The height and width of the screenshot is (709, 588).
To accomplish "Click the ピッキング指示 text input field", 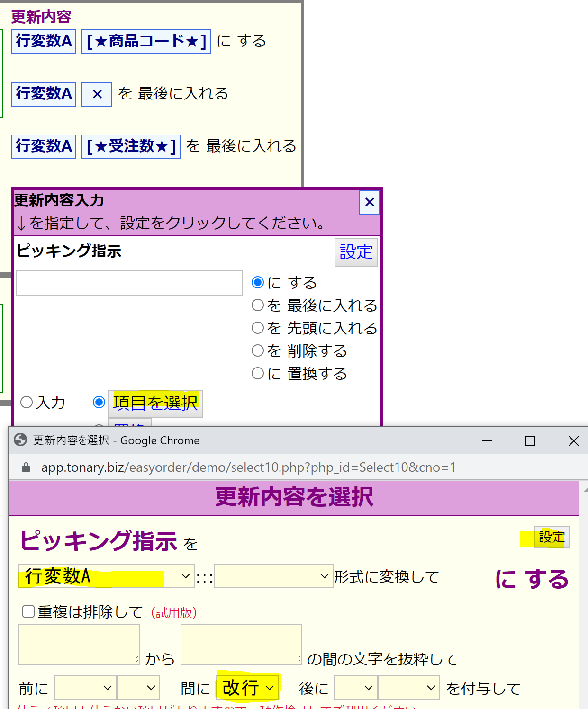I will pyautogui.click(x=129, y=283).
